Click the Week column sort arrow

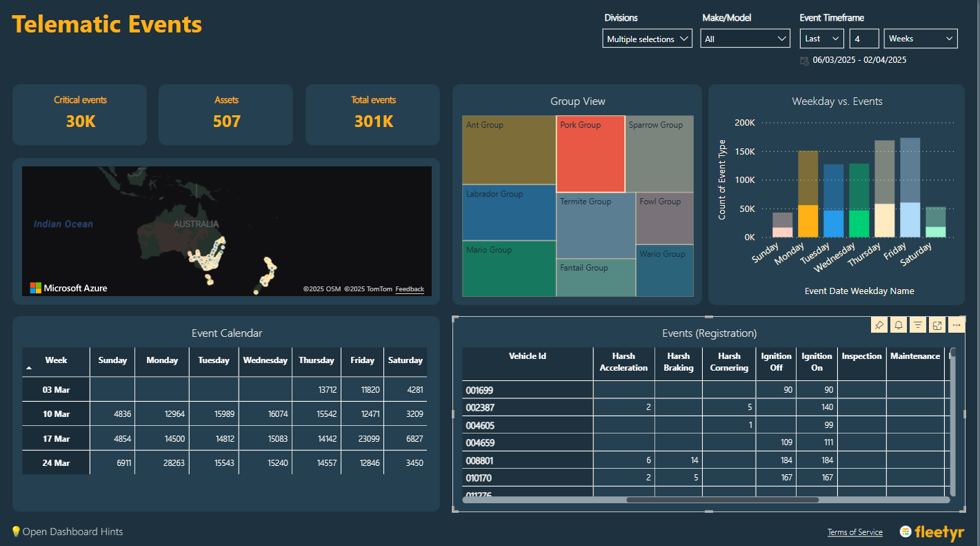pos(29,369)
